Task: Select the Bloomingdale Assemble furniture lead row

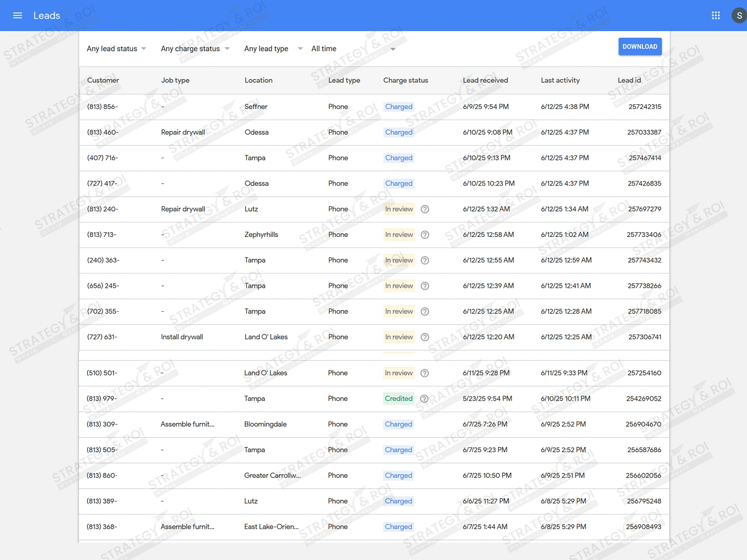Action: click(x=265, y=424)
